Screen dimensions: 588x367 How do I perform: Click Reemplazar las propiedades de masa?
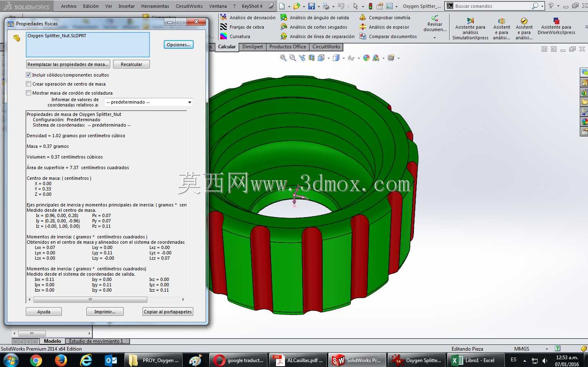tap(68, 64)
